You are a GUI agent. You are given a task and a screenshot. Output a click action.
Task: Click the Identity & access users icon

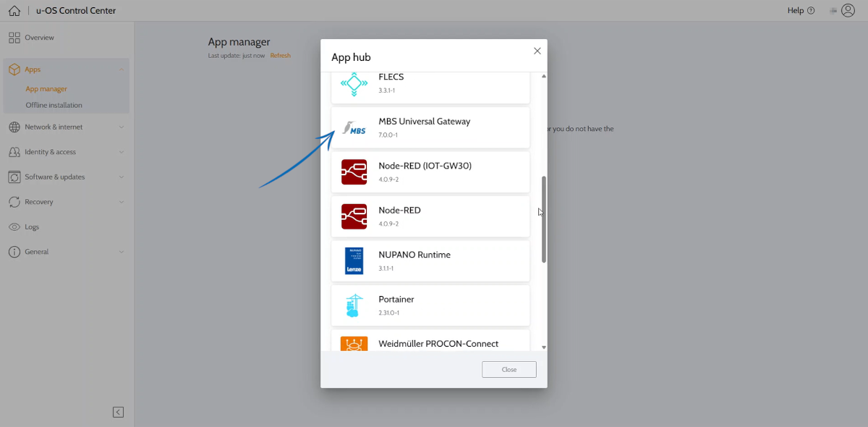click(14, 152)
